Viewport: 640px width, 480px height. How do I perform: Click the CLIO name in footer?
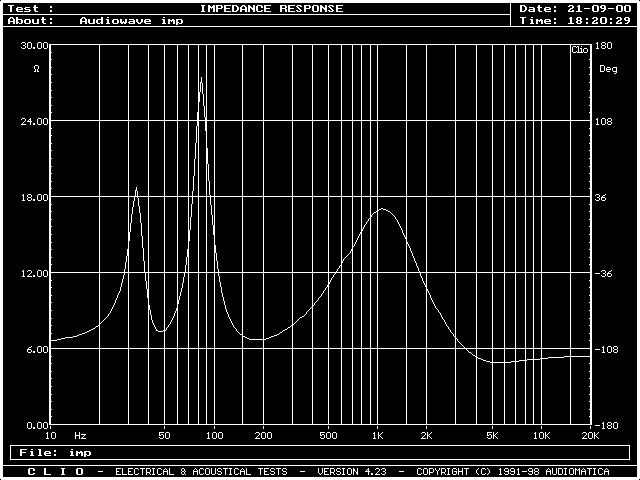coord(56,472)
